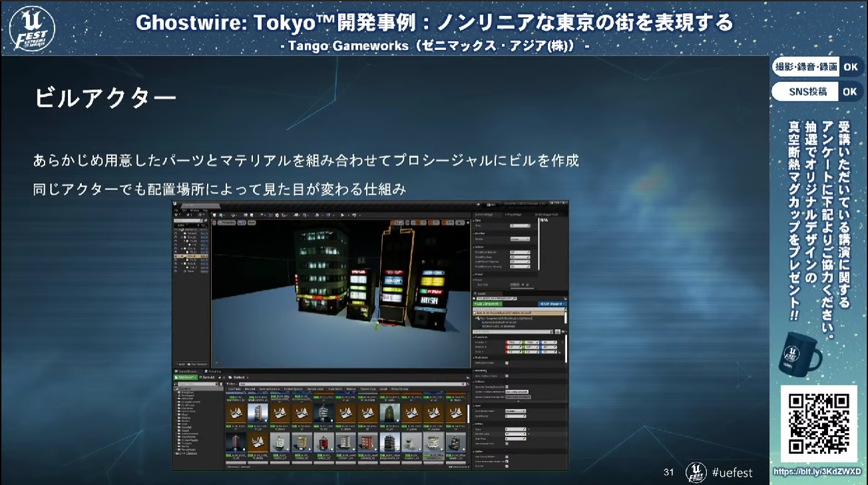The width and height of the screenshot is (868, 485).
Task: Switch to the Output Log tab
Action: (x=212, y=371)
